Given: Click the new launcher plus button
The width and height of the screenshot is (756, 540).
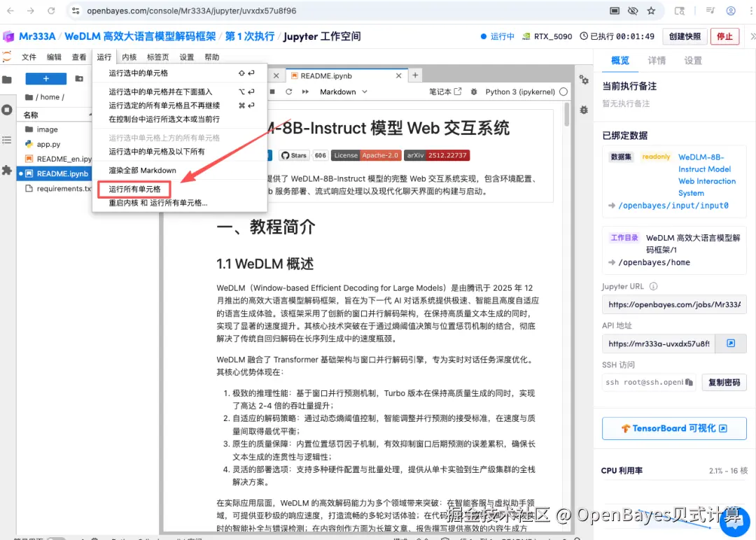Looking at the screenshot, I should (x=45, y=79).
